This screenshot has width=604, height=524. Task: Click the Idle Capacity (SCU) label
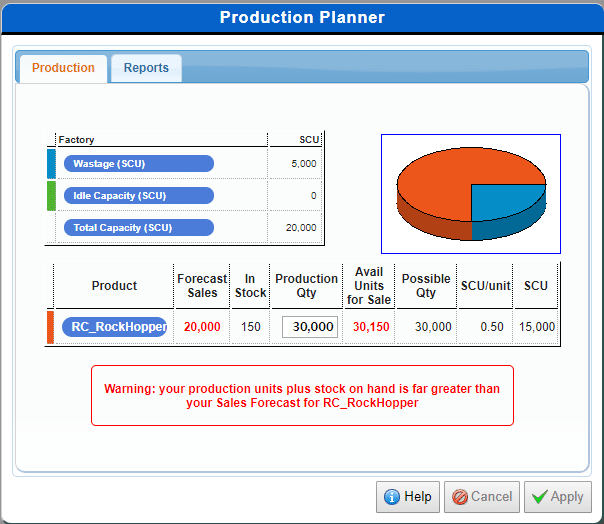pos(138,196)
